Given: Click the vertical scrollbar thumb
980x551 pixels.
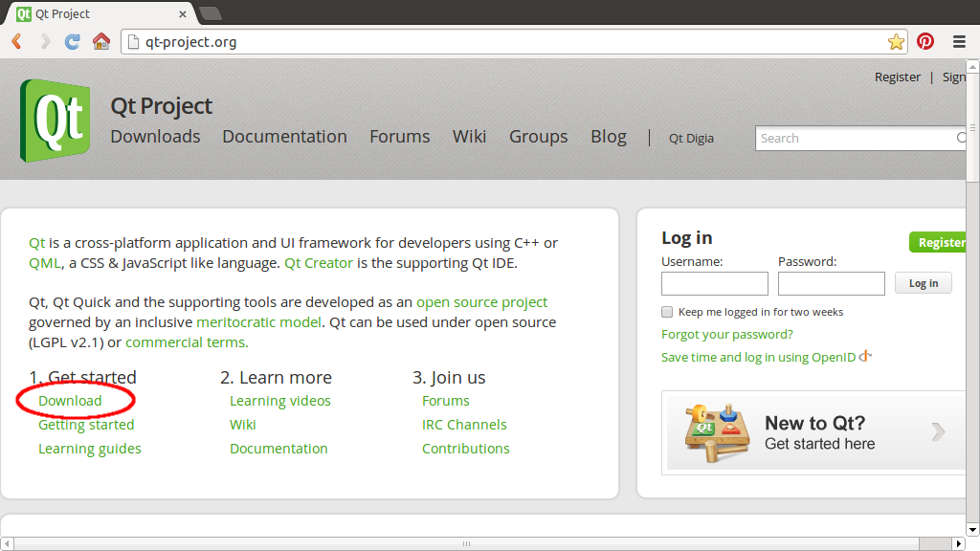Looking at the screenshot, I should click(972, 128).
